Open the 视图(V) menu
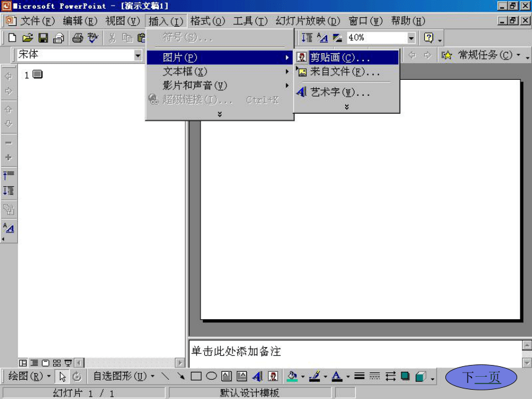 tap(122, 21)
